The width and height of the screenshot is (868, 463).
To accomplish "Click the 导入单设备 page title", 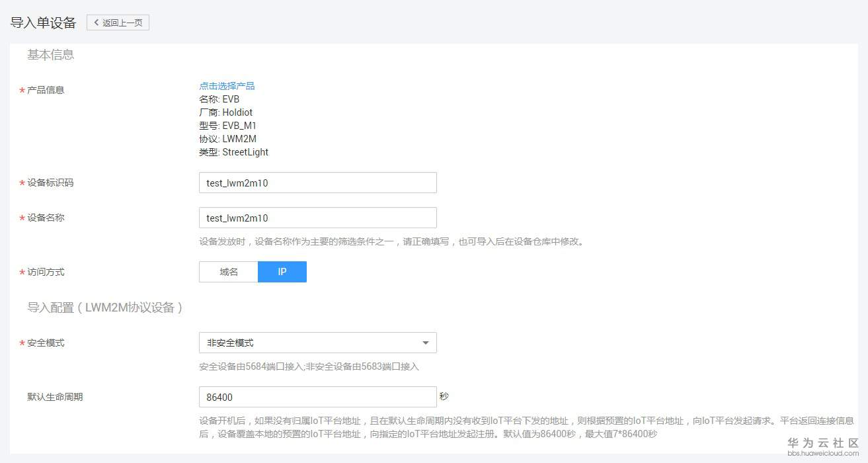I will [44, 22].
